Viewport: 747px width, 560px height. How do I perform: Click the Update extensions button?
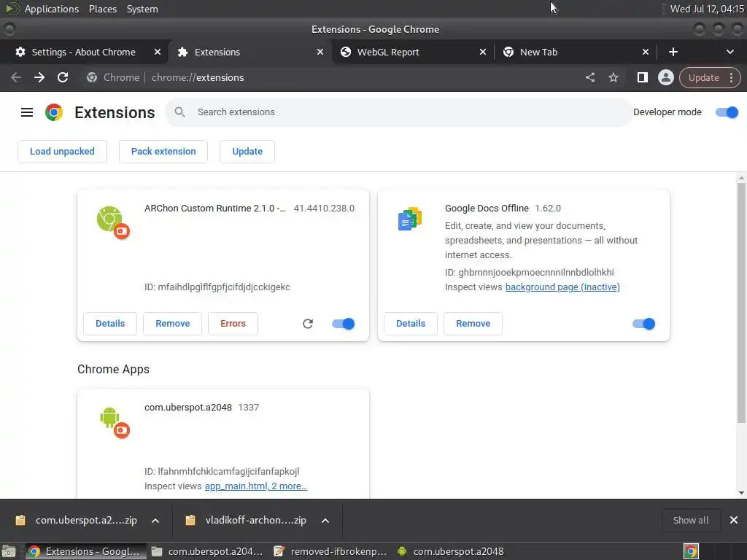pos(247,152)
